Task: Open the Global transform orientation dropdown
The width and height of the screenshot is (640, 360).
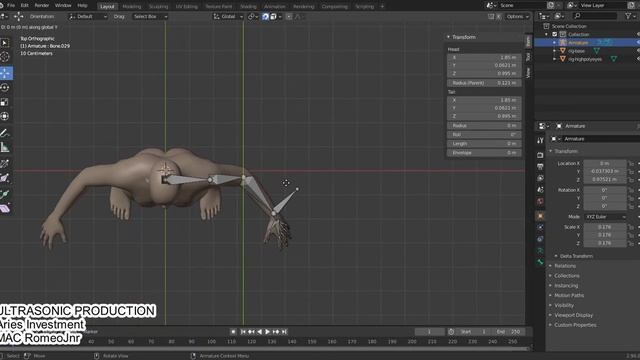Action: (228, 17)
